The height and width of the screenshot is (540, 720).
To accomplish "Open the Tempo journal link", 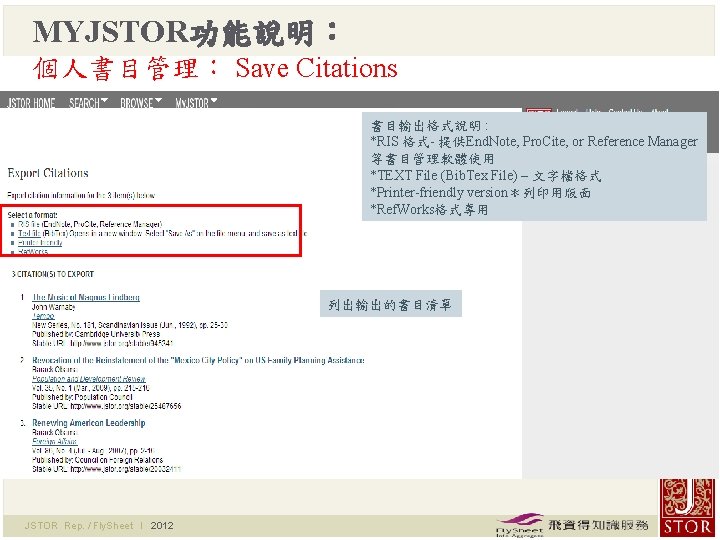I will 43,316.
